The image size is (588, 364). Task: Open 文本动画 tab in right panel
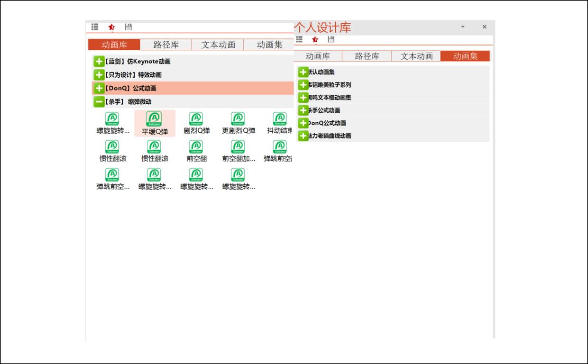pos(416,56)
